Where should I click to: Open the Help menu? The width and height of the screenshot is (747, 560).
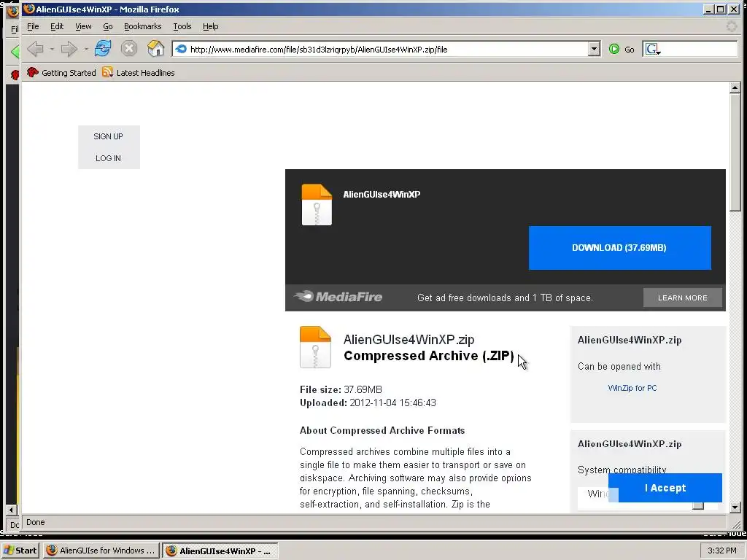point(211,26)
